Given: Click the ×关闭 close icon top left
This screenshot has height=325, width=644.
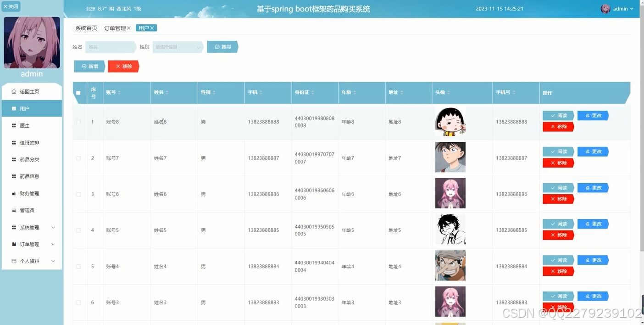Looking at the screenshot, I should coord(10,6).
